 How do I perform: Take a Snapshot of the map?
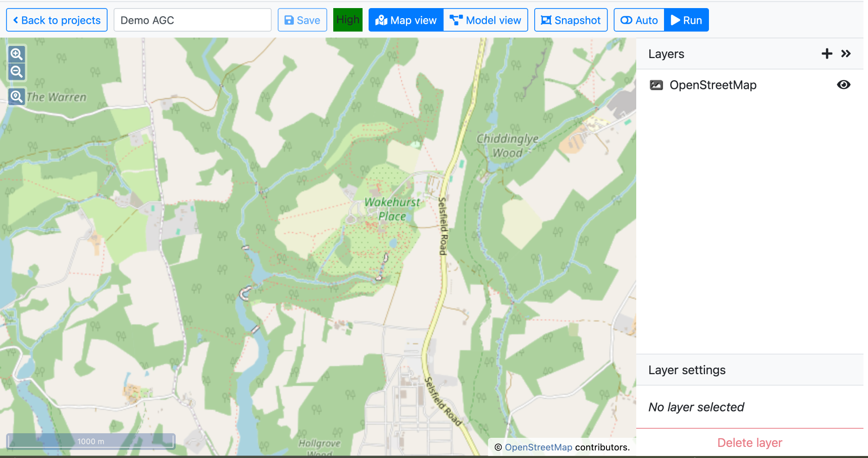[571, 20]
